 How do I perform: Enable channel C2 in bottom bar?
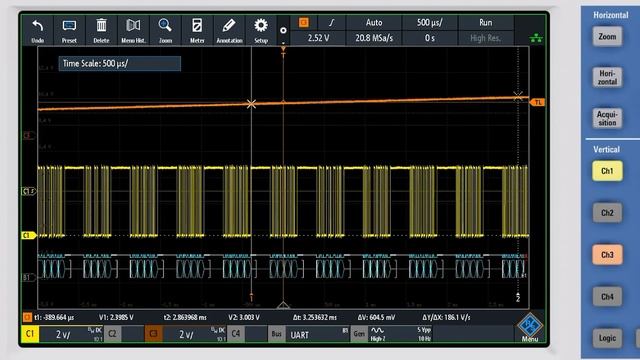coord(112,334)
